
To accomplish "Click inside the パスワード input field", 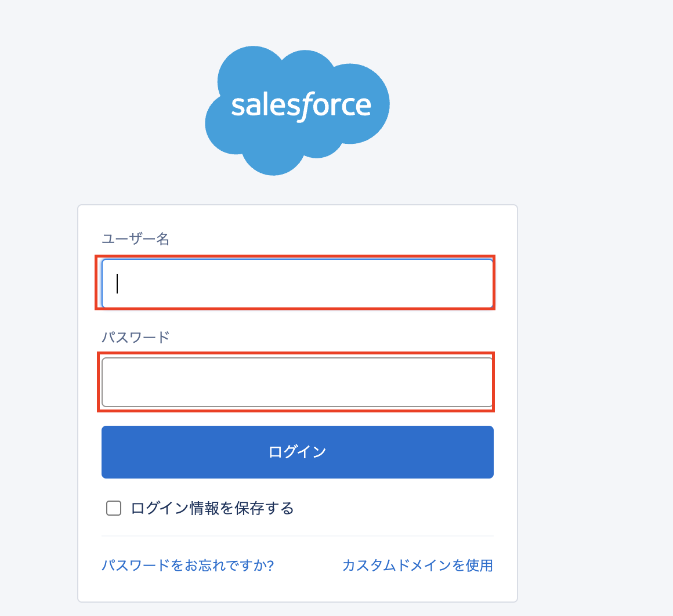I will click(297, 382).
